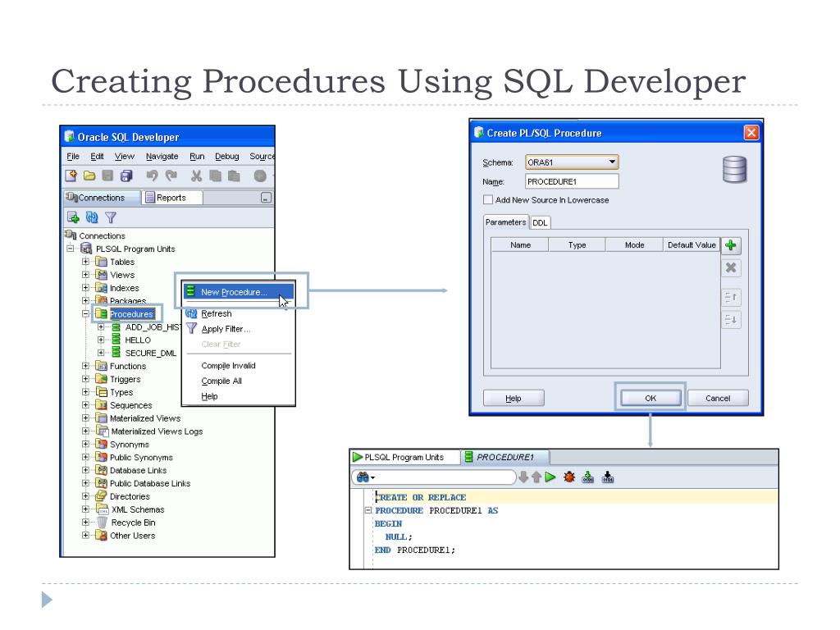840x630 pixels.
Task: Click the Compile for Debug icon
Action: click(608, 477)
